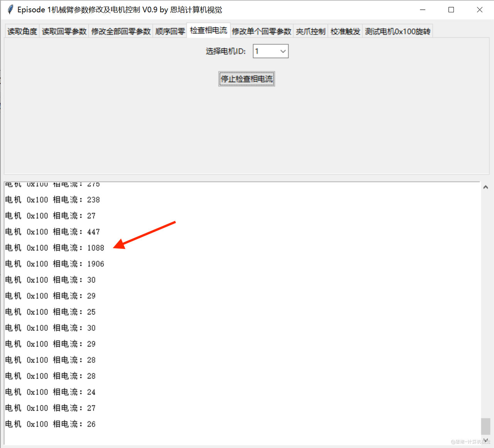Click the 检查相电流 tab
494x448 pixels.
[208, 30]
